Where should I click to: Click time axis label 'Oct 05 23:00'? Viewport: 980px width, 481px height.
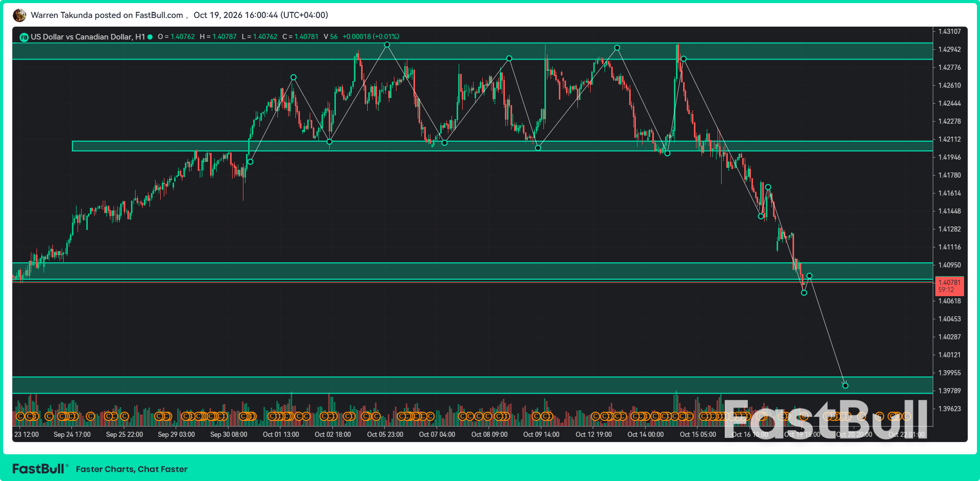[385, 434]
